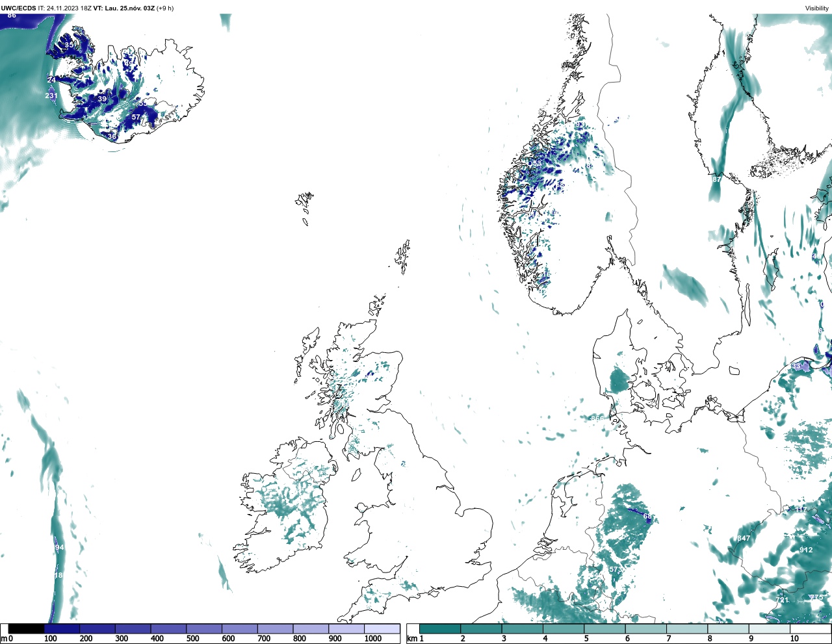Select the 300–400 m visibility legend swatch

(x=133, y=628)
